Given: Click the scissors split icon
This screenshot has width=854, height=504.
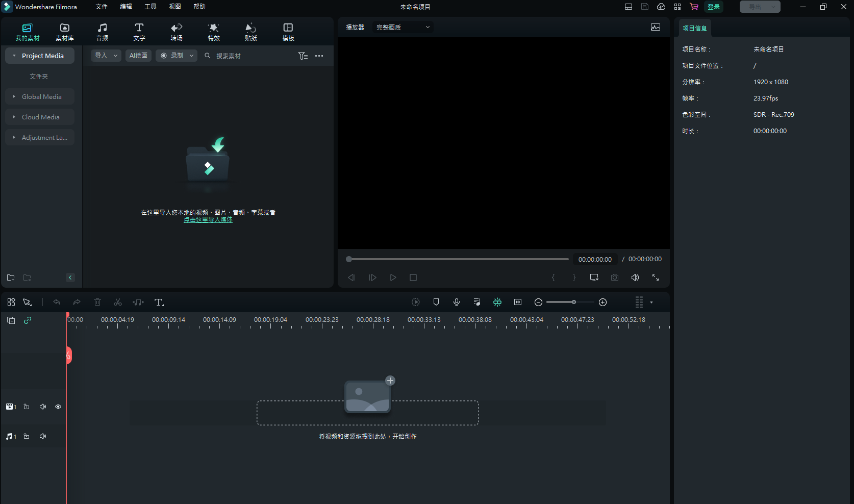Looking at the screenshot, I should 118,302.
